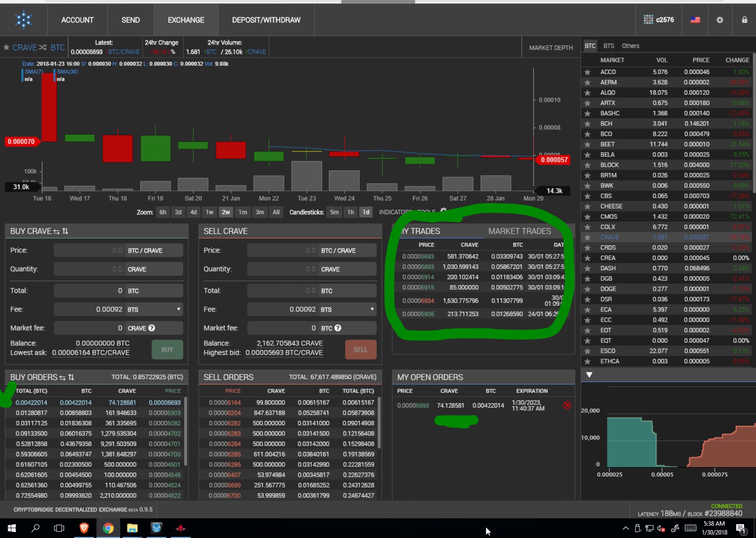Screen dimensions: 756x538
Task: Use Lowest ask 0.00006164 BTC/CRAVE price
Action: [91, 353]
